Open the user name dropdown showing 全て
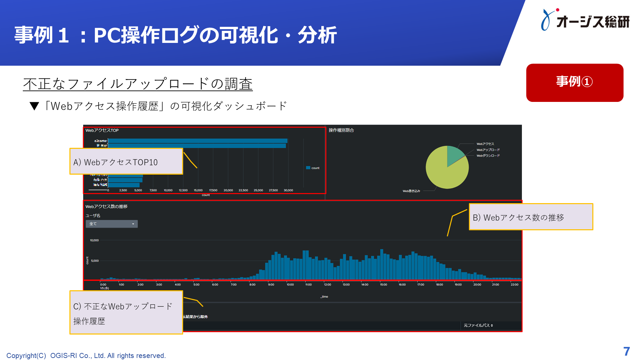Viewport: 644px width, 362px height. pyautogui.click(x=112, y=224)
